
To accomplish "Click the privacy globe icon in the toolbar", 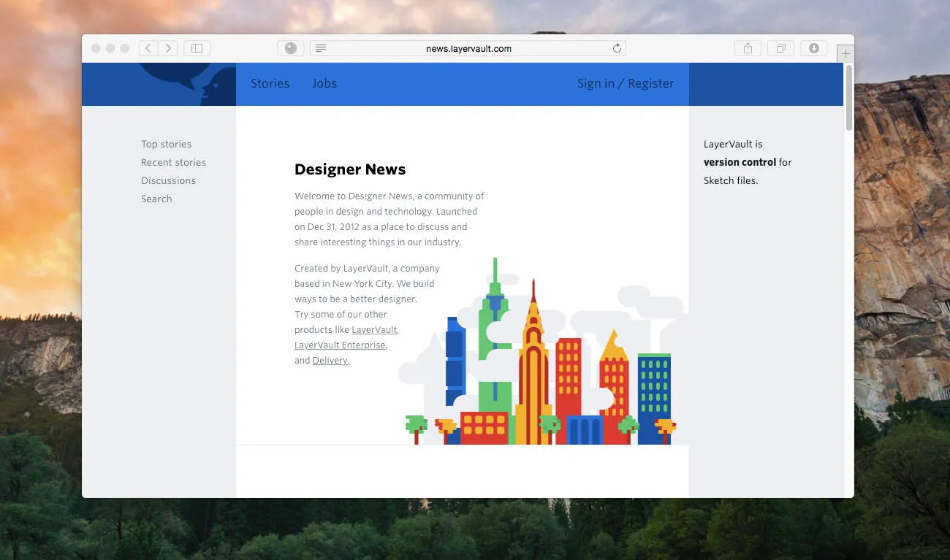I will click(290, 47).
